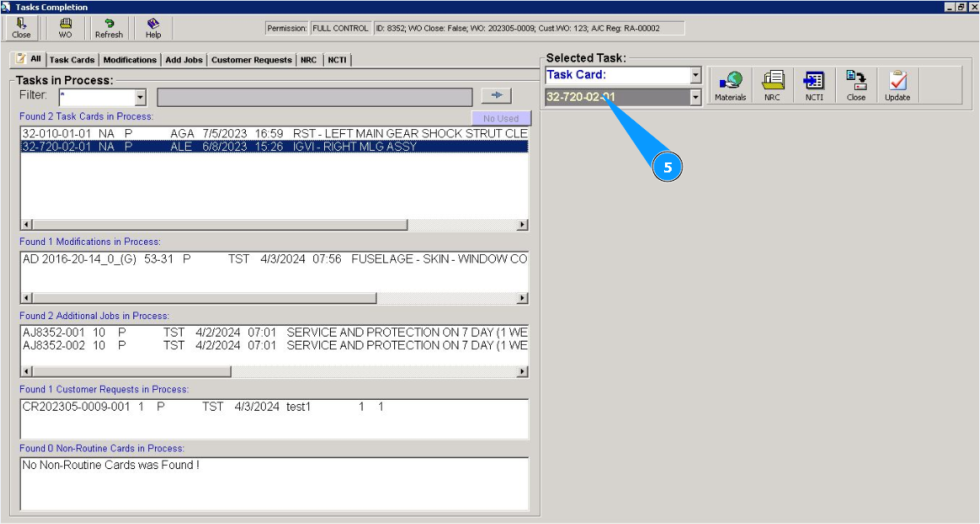Image resolution: width=980 pixels, height=524 pixels.
Task: Click the Tasks Completion window app icon
Action: pyautogui.click(x=7, y=7)
